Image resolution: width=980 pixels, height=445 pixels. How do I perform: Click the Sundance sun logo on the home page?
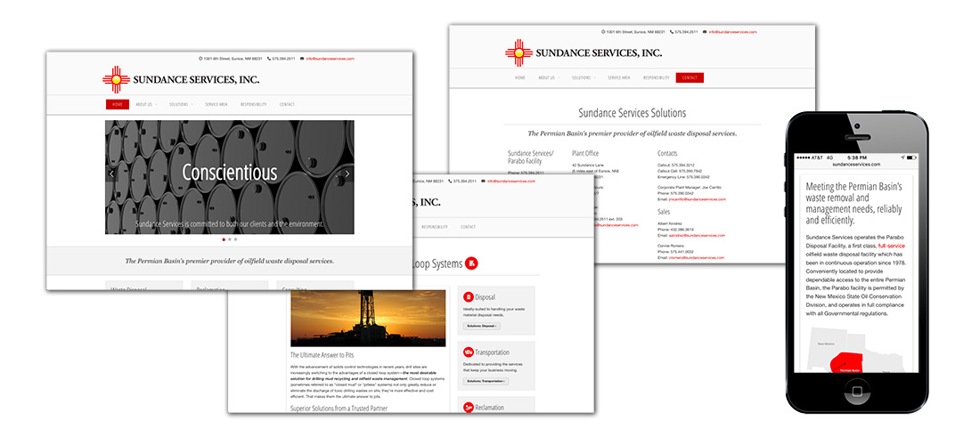pyautogui.click(x=116, y=80)
